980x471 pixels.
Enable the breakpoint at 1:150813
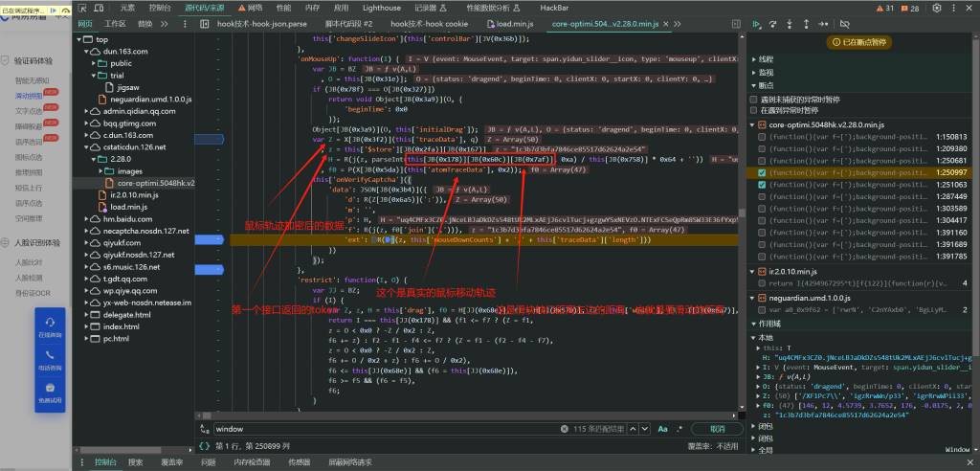(763, 137)
